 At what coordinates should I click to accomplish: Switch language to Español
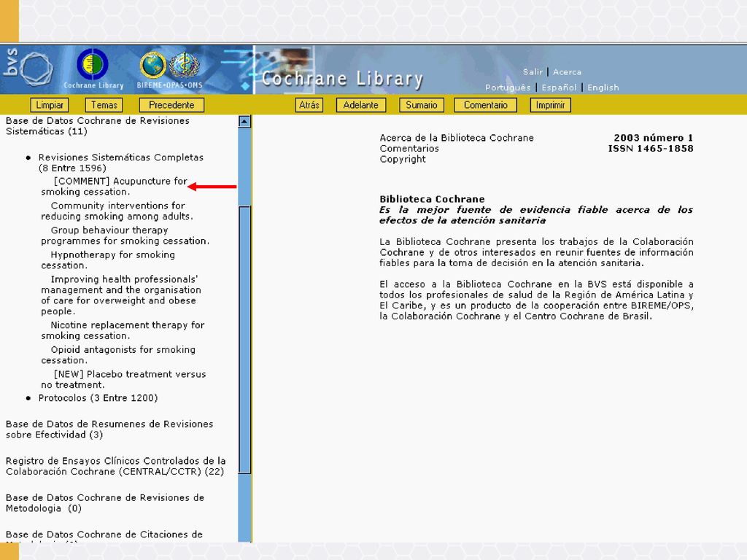[559, 87]
